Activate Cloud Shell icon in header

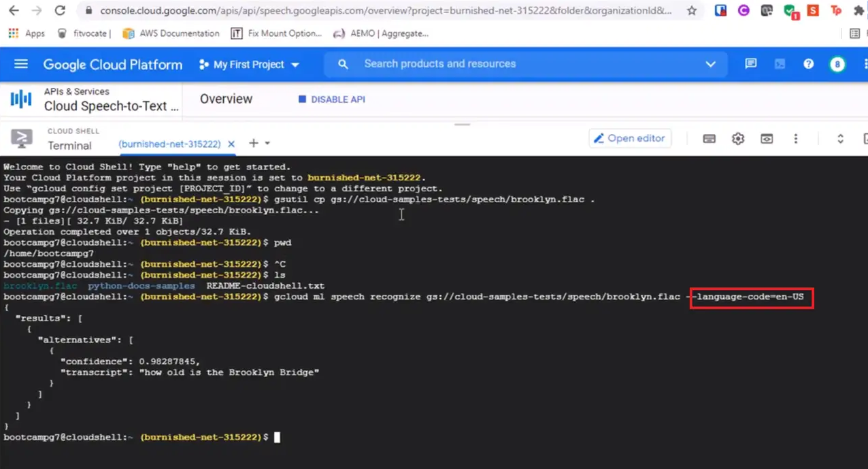pos(780,64)
